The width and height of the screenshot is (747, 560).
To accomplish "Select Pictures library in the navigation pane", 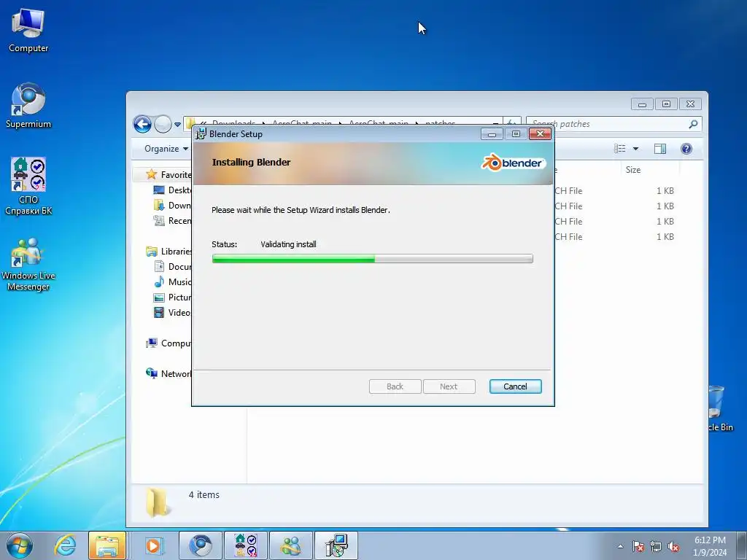I will (x=172, y=297).
